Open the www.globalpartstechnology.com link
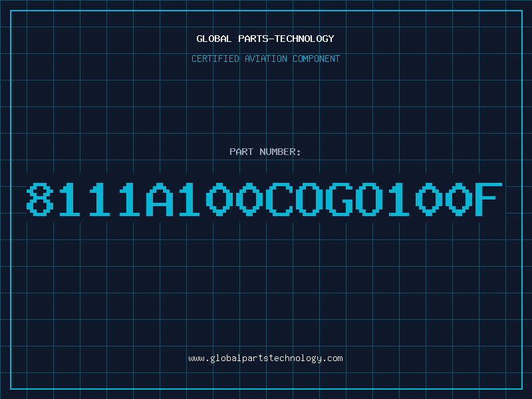Viewport: 532px width, 399px height. [265, 358]
